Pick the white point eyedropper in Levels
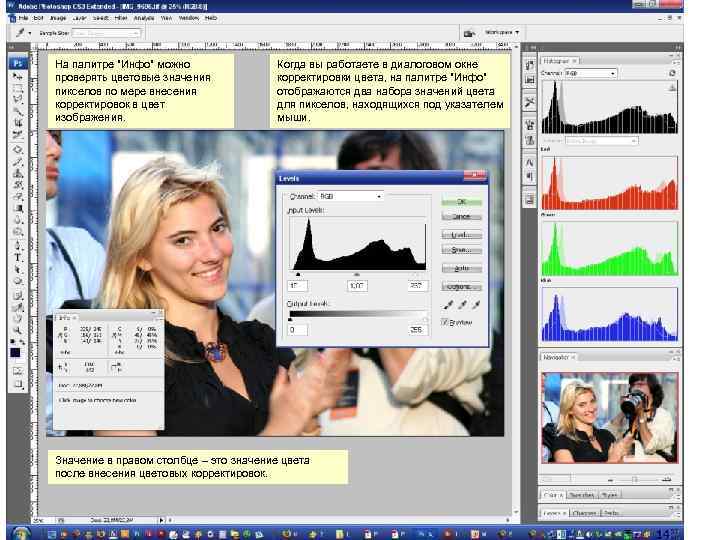The height and width of the screenshot is (540, 720). coord(476,304)
